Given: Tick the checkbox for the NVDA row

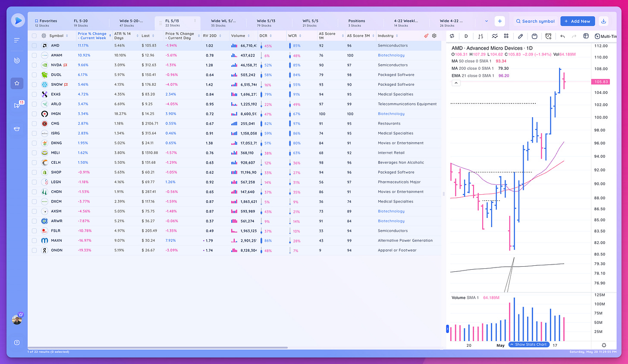Looking at the screenshot, I should [35, 65].
